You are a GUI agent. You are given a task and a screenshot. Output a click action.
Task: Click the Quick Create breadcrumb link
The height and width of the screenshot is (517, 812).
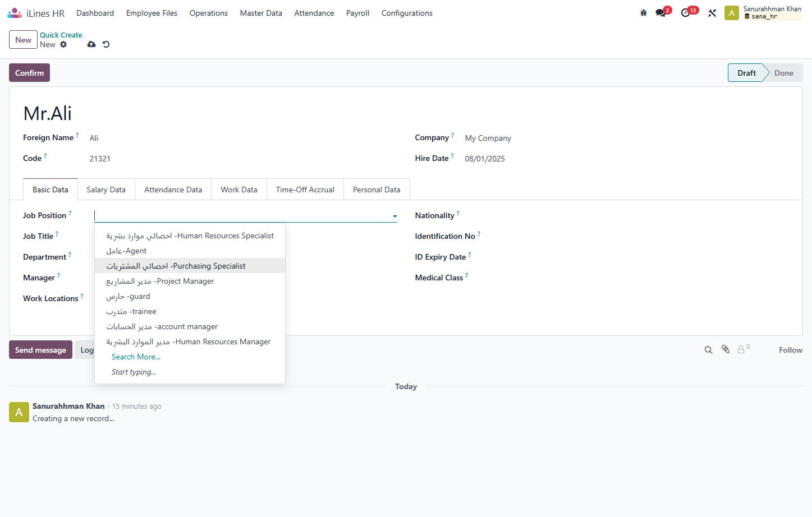[x=61, y=35]
